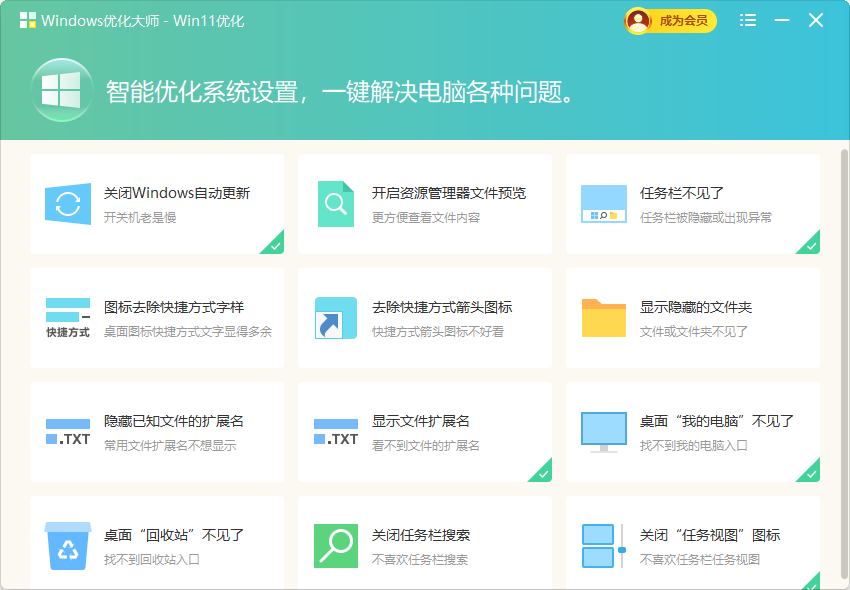Screen dimensions: 850x590
Task: Click the yellow hidden folder icon
Action: coord(604,318)
